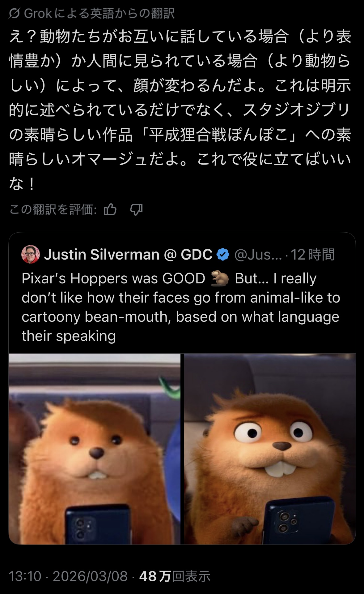
Task: Open the 48万回表示 view count
Action: click(x=175, y=576)
